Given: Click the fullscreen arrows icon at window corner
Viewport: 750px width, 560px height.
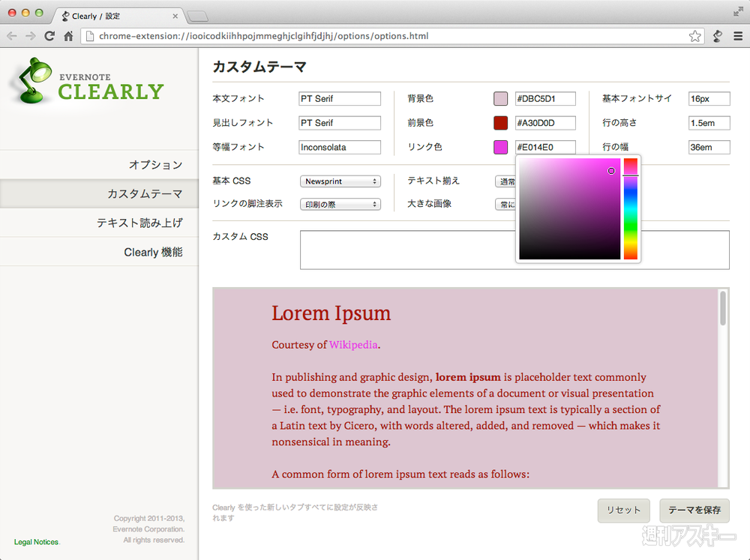Looking at the screenshot, I should click(x=738, y=12).
